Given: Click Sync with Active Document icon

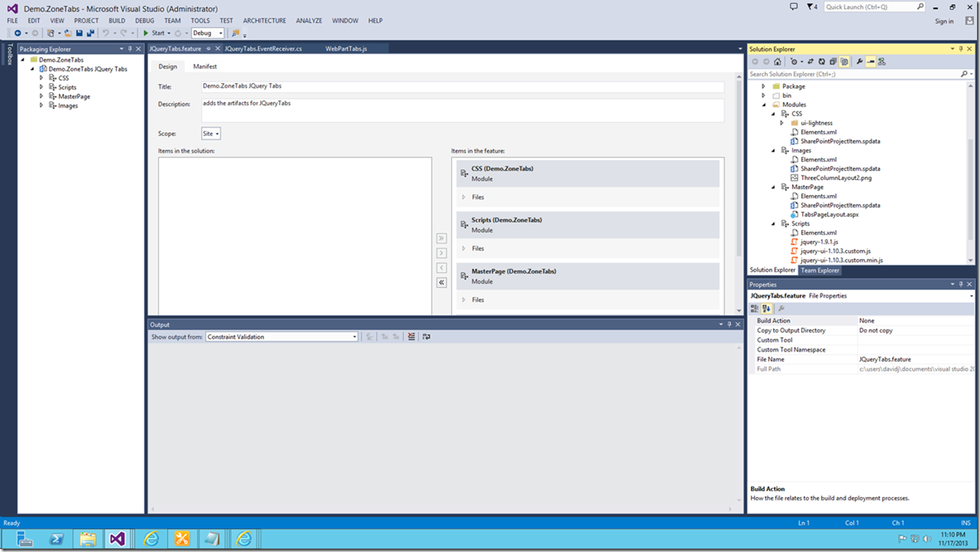Looking at the screenshot, I should tap(810, 62).
